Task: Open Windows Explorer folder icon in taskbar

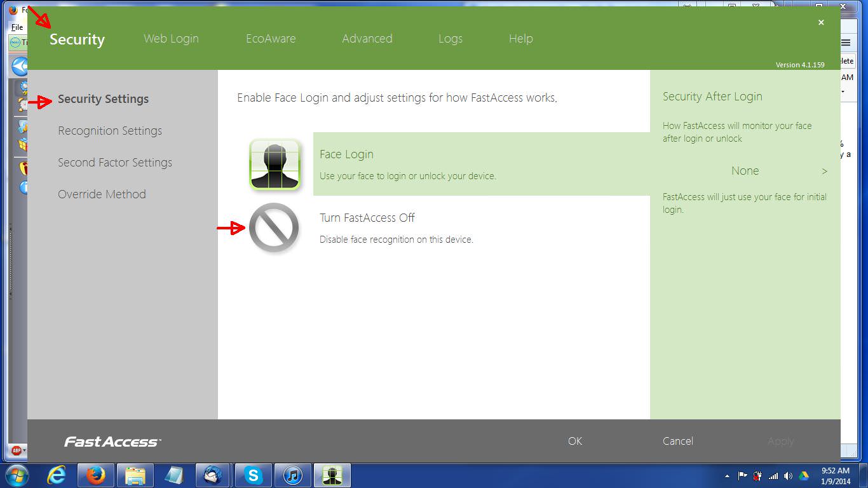Action: click(135, 475)
